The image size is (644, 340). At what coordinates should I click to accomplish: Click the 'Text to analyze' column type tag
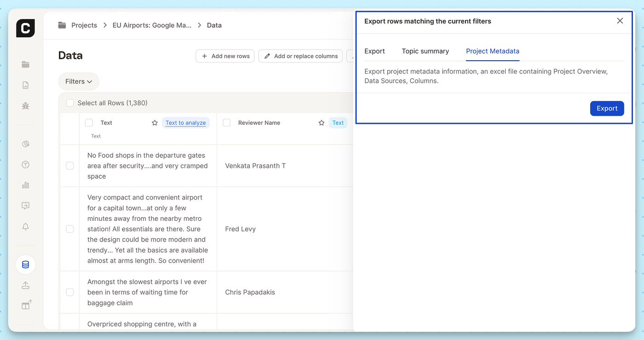185,123
